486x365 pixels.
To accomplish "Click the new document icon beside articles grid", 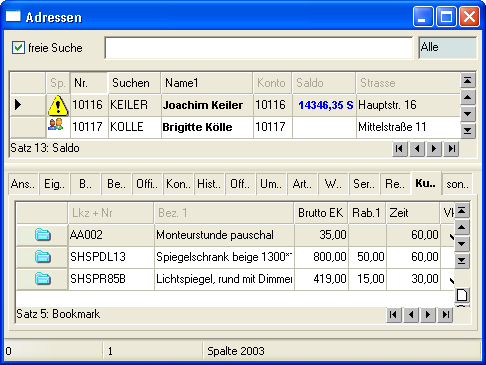I will click(462, 295).
